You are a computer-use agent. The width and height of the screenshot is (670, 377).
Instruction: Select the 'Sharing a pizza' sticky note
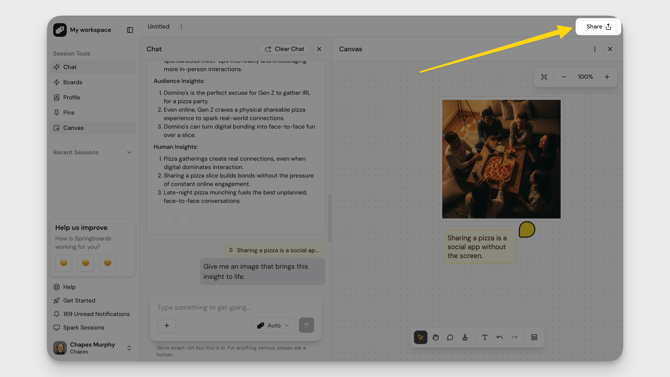coord(480,247)
